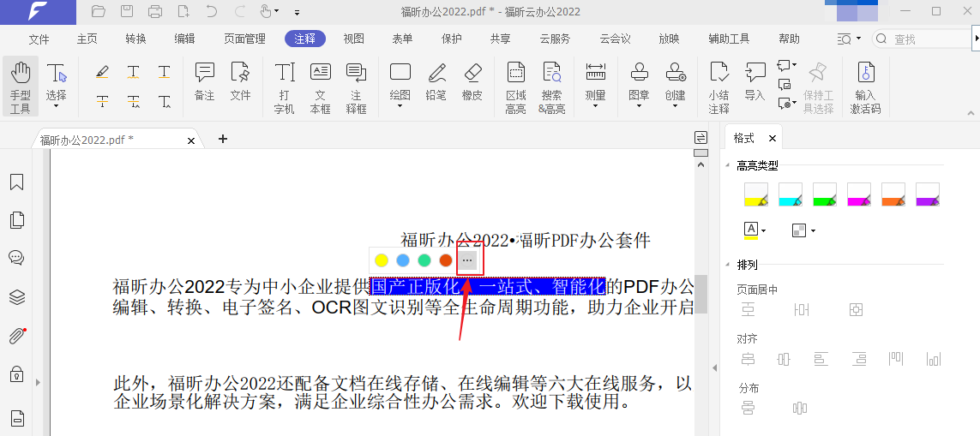
Task: Open the Layers side panel
Action: 17,297
